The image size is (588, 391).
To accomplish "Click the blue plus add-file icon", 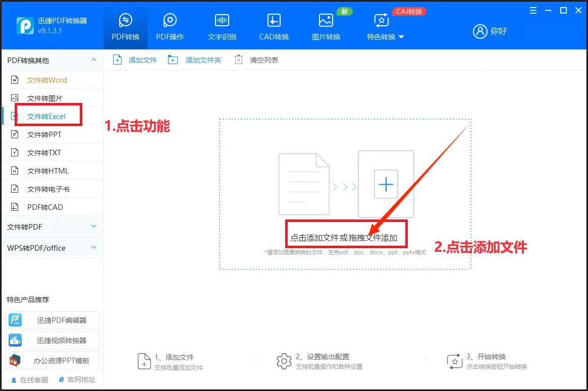I will tap(386, 185).
